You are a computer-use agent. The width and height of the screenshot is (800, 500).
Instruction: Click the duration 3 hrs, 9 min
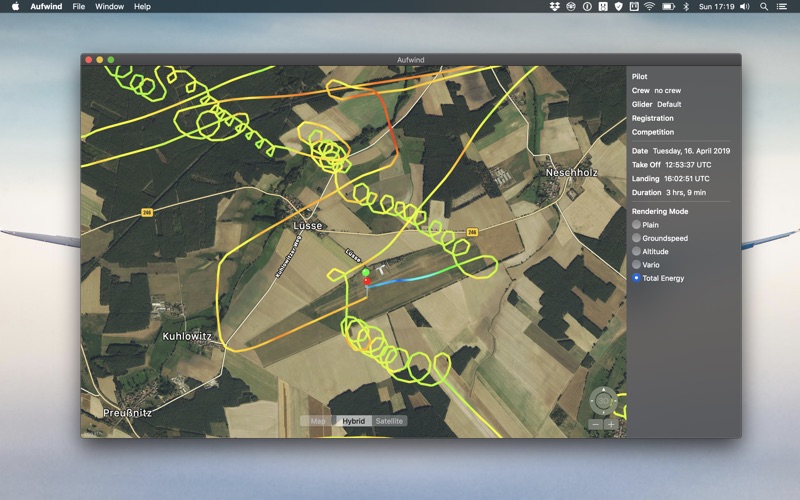pos(686,192)
